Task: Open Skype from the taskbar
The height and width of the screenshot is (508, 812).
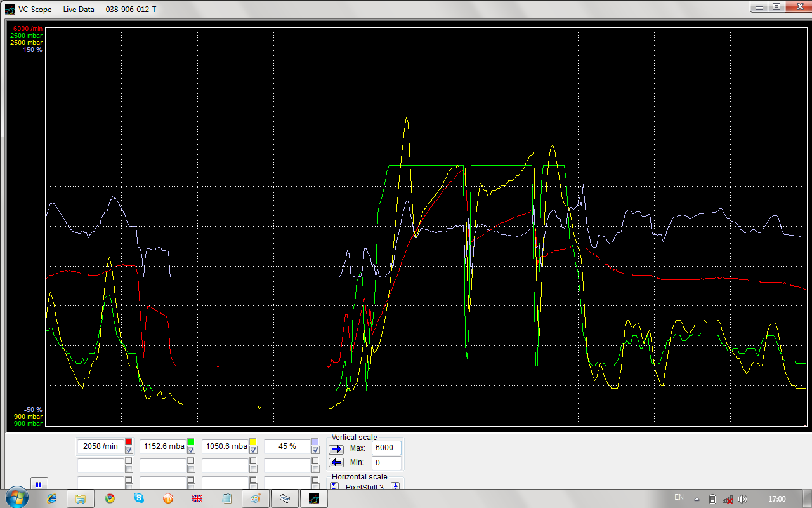Action: pyautogui.click(x=139, y=498)
